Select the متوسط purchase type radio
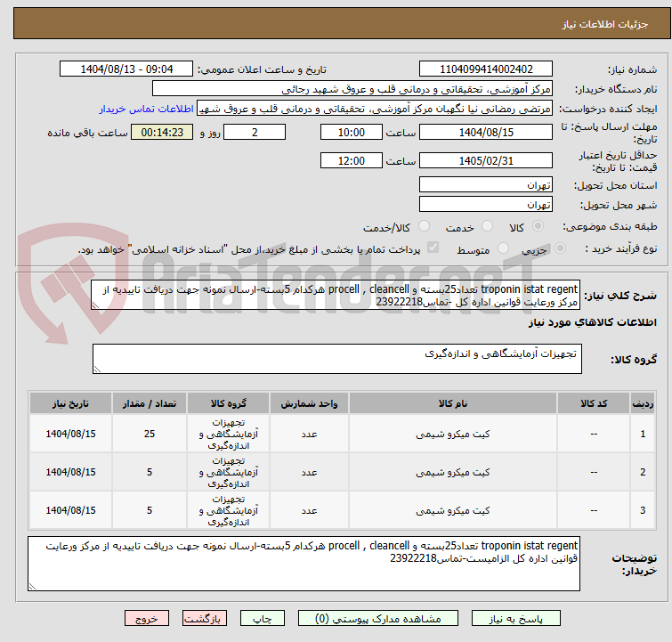This screenshot has height=642, width=672. tap(503, 248)
